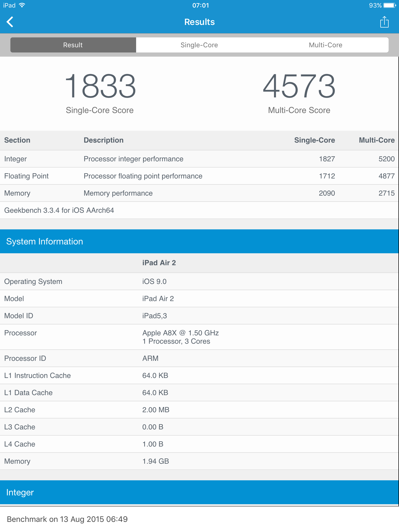This screenshot has width=399, height=532.
Task: Tap the '2.00 MB' L2 cache value
Action: click(156, 410)
